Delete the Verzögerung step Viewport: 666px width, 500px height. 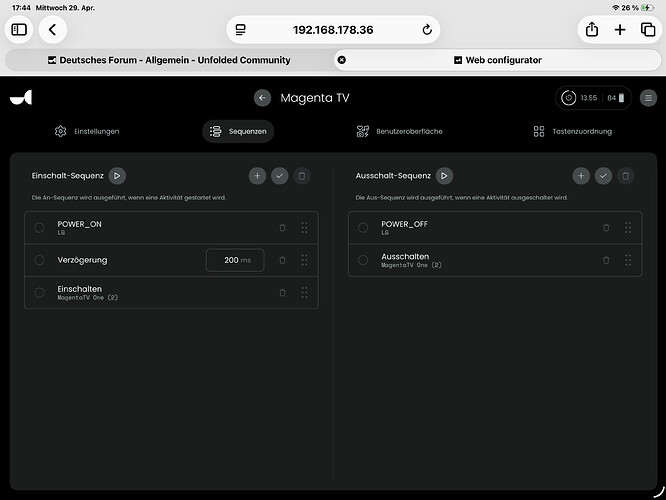282,260
